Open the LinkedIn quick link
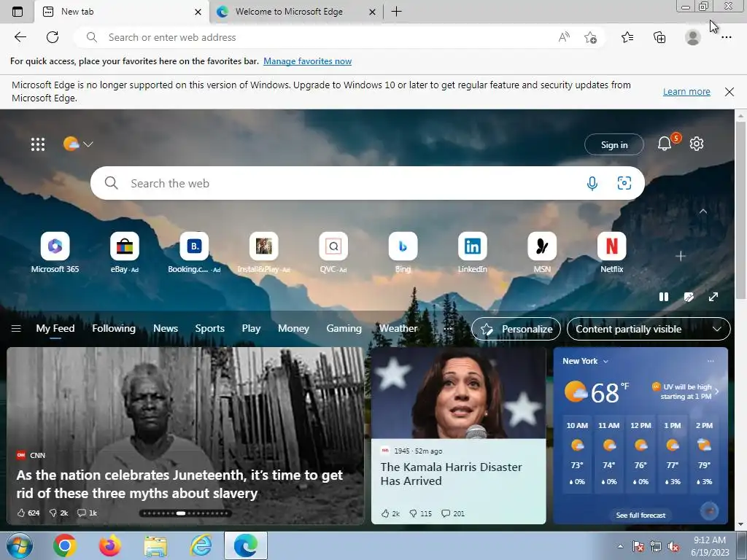This screenshot has width=747, height=560. pyautogui.click(x=472, y=253)
